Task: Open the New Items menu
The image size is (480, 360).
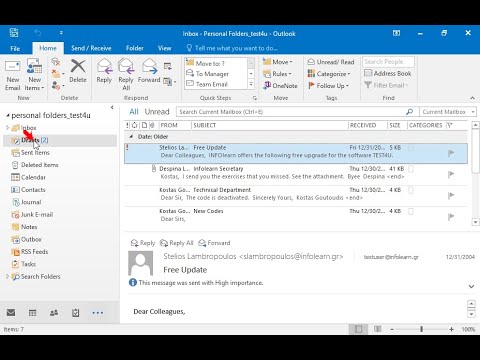Action: (34, 75)
